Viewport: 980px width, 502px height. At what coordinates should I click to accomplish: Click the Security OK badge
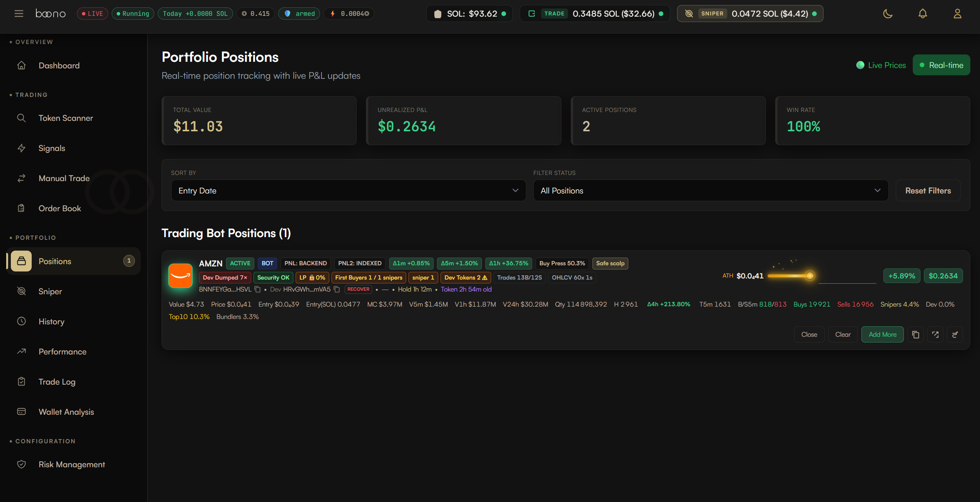273,278
